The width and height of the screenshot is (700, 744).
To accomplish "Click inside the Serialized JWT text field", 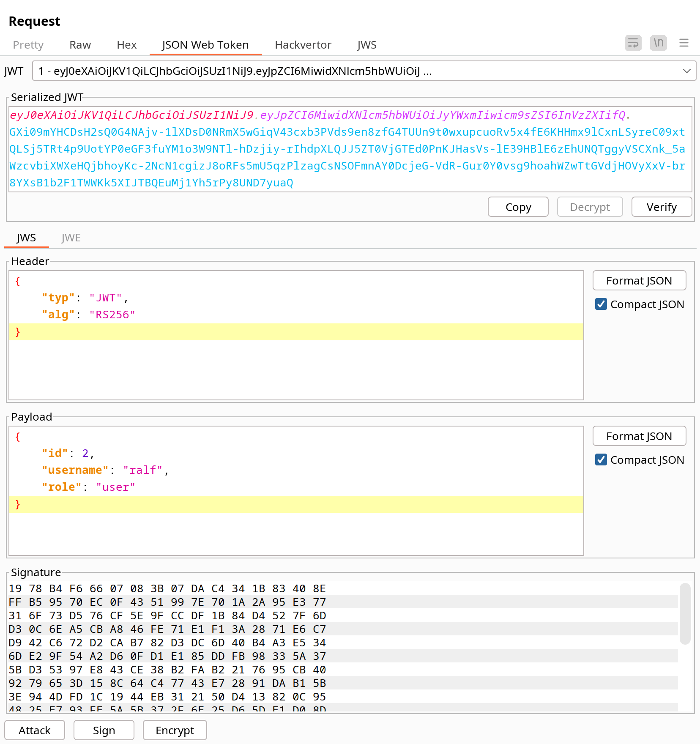I will (x=350, y=149).
